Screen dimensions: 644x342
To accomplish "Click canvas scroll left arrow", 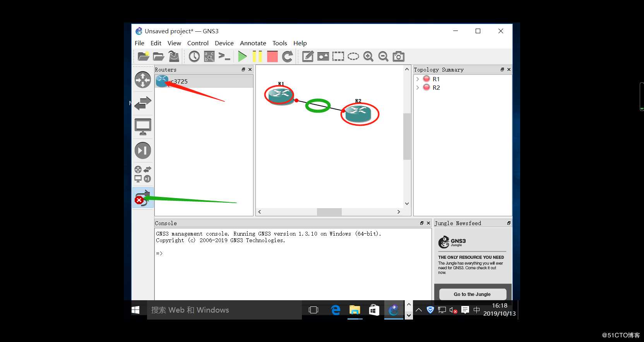I will click(260, 212).
